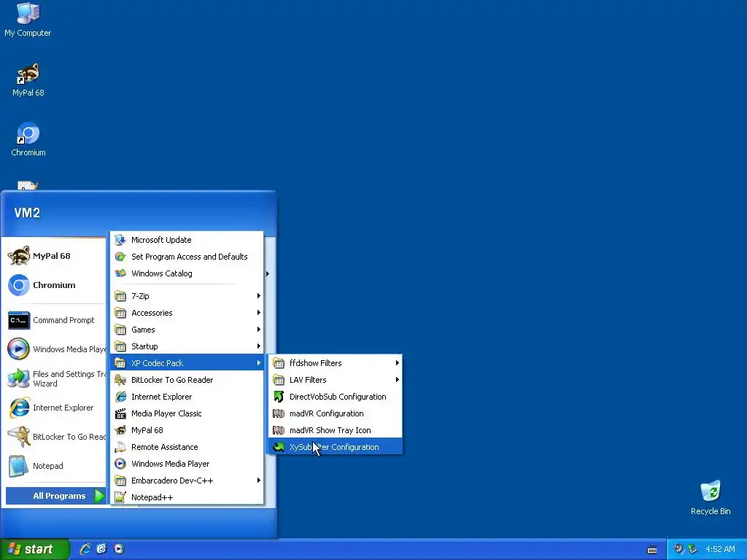The image size is (747, 560).
Task: Launch Windows Media Player from recent list
Action: 56,349
